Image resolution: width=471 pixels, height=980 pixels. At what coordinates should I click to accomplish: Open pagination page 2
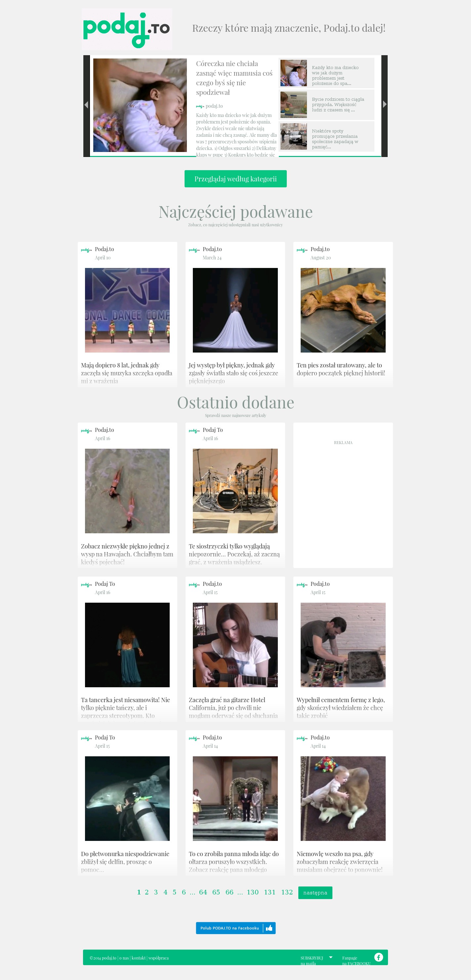pyautogui.click(x=147, y=892)
